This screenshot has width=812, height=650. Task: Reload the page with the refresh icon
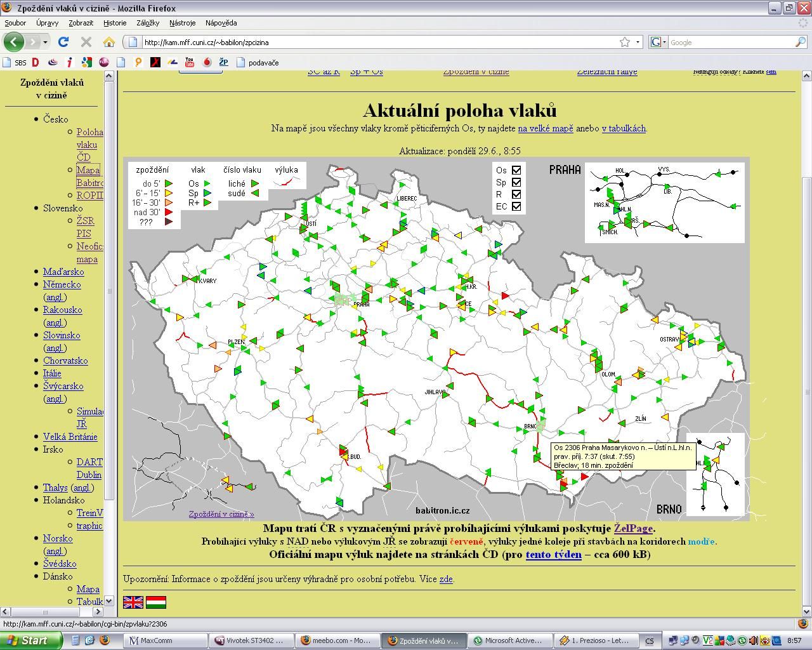tap(63, 42)
